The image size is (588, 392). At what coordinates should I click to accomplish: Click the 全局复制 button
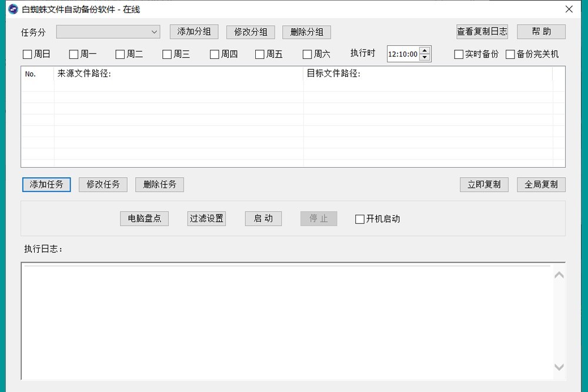[x=541, y=185]
